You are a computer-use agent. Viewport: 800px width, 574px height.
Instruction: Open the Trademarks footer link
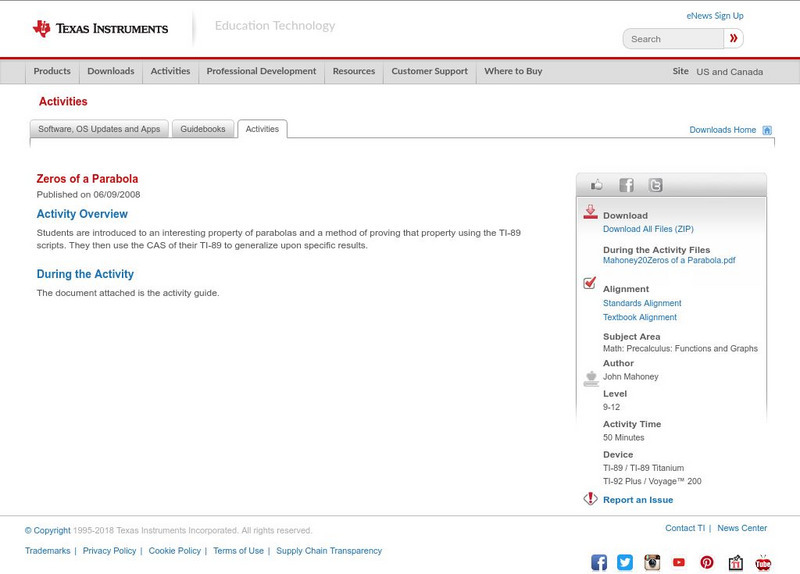coord(47,551)
